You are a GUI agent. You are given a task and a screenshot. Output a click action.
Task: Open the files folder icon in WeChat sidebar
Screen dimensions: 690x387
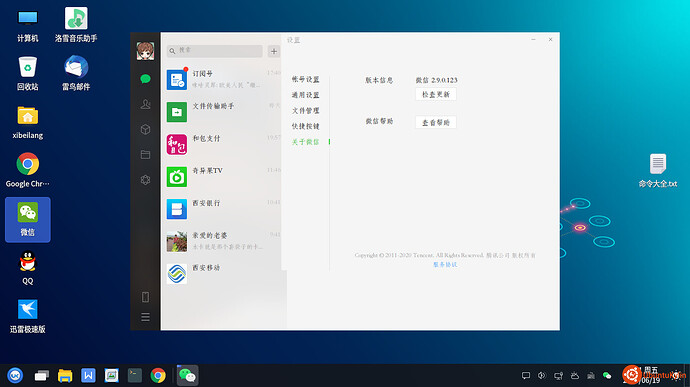[145, 155]
